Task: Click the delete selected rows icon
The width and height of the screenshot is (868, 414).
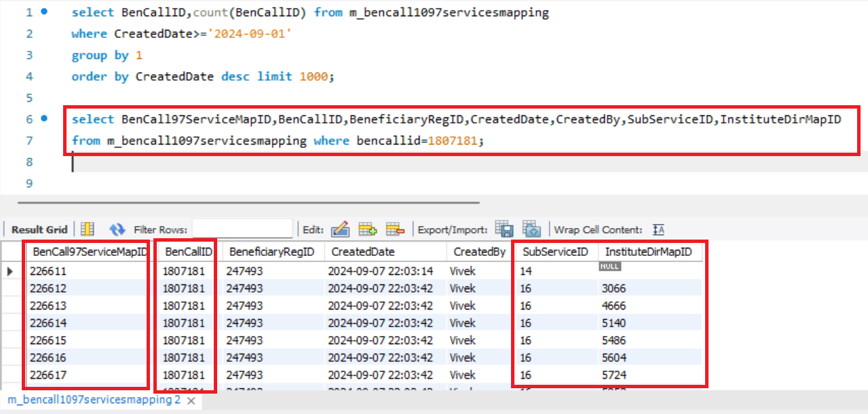Action: click(x=395, y=229)
